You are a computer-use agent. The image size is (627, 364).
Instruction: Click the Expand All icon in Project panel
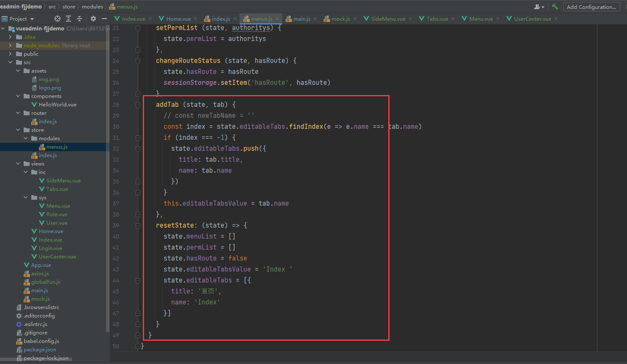tap(69, 19)
